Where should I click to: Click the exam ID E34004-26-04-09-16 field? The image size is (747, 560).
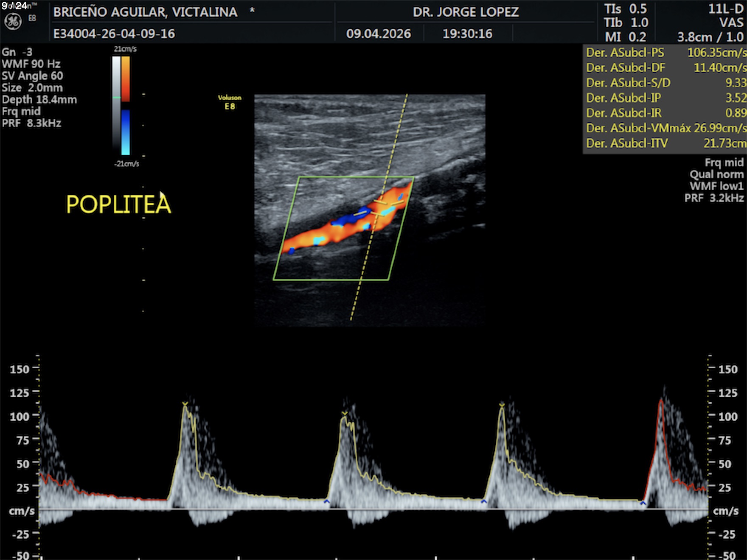[114, 34]
